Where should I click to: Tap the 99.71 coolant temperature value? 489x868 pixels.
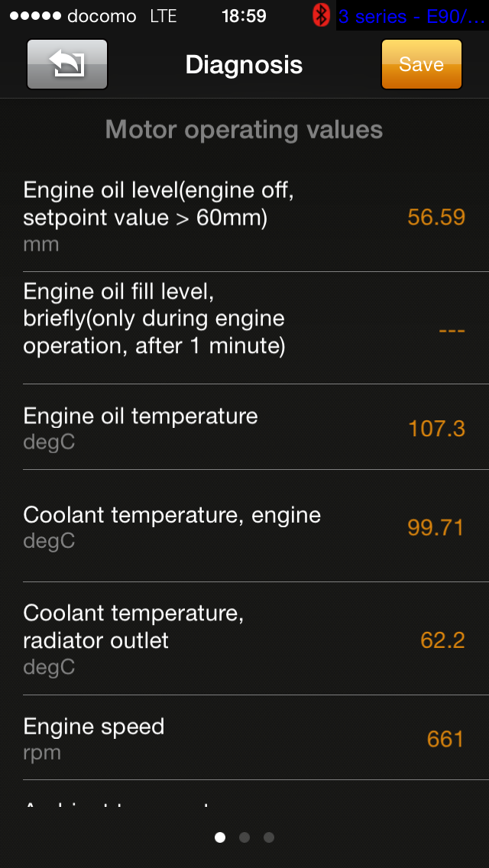[x=436, y=527]
